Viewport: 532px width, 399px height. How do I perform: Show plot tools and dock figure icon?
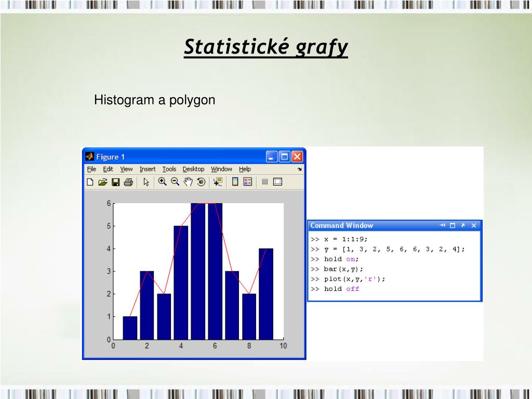pos(277,181)
